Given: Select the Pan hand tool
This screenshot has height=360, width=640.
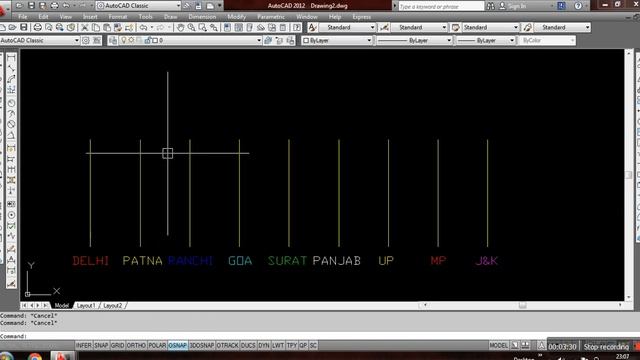Looking at the screenshot, I should click(x=180, y=27).
